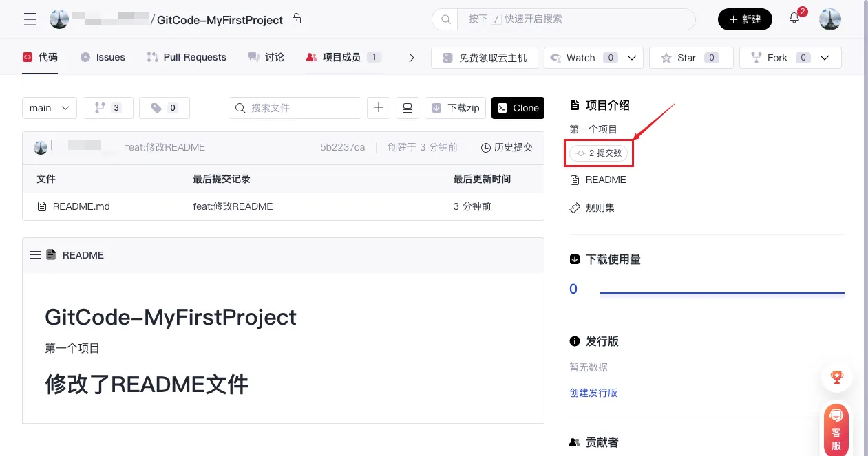
Task: Open the Web IDE monitor icon
Action: pyautogui.click(x=407, y=108)
